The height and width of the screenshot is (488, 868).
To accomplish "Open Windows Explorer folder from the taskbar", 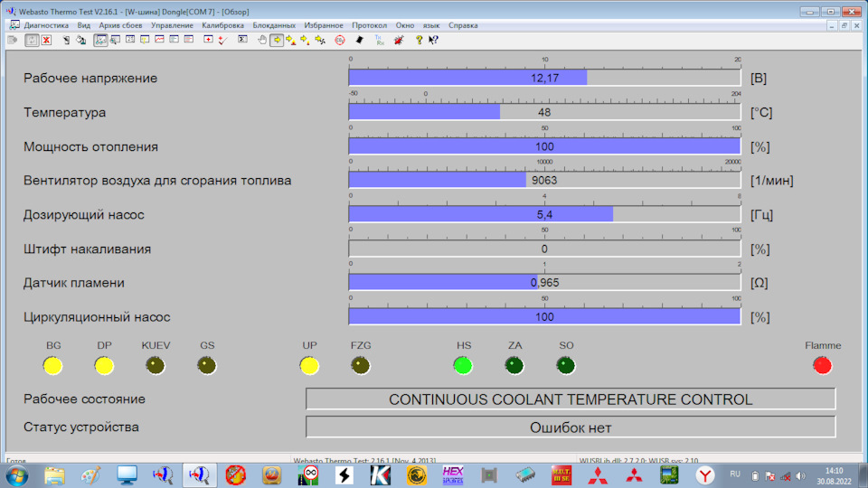I will [54, 476].
